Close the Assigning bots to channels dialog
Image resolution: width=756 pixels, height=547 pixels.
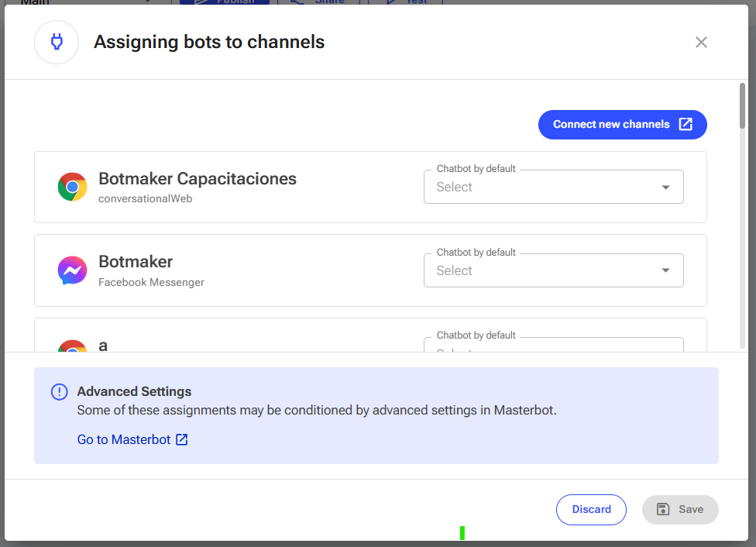701,43
